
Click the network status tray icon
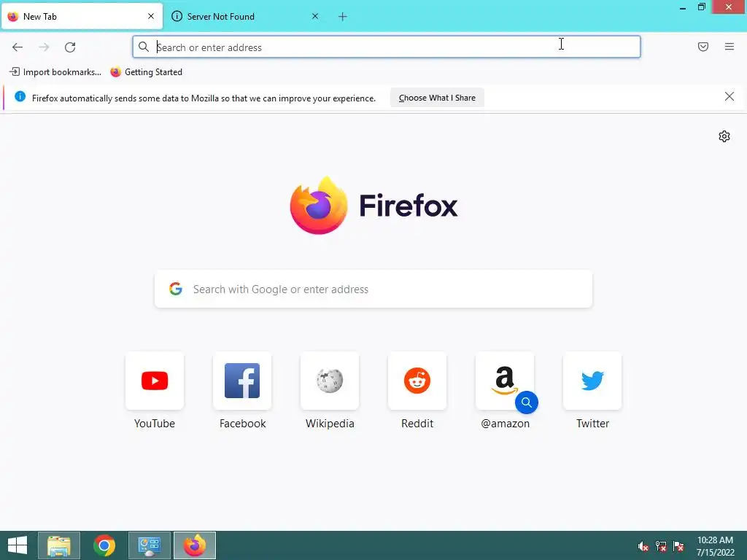click(x=661, y=546)
